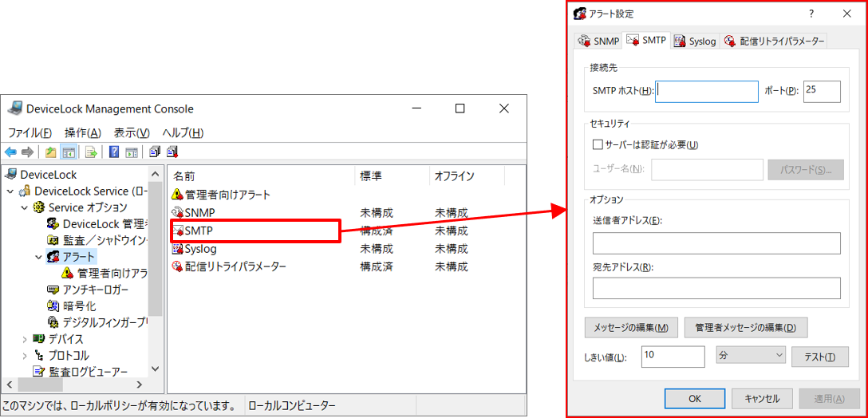Click the テスト button
868x418 pixels.
coord(819,357)
